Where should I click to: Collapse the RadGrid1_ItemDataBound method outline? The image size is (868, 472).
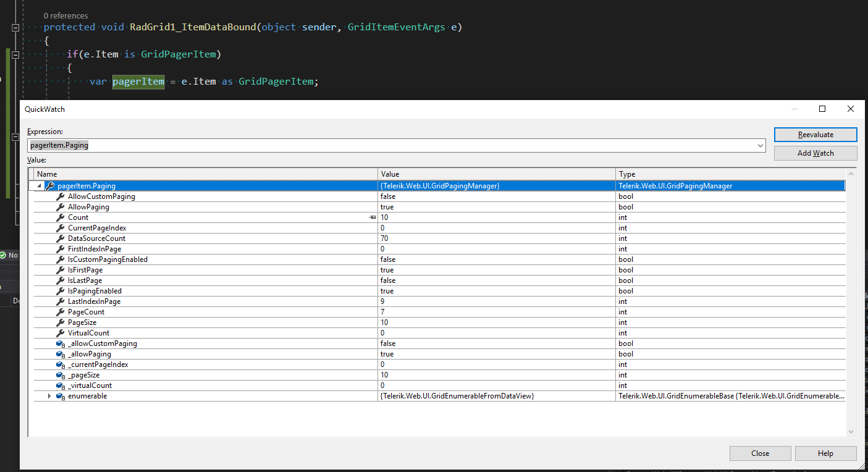[x=16, y=28]
